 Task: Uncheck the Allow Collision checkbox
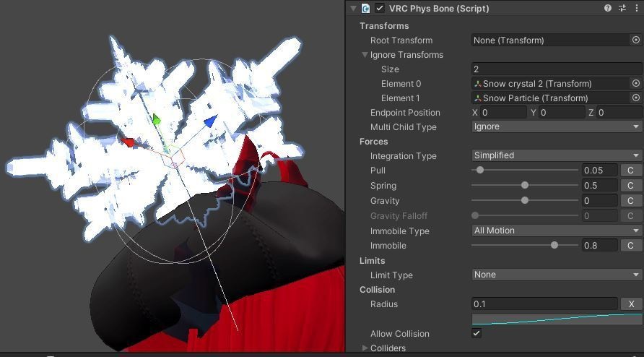(x=477, y=333)
